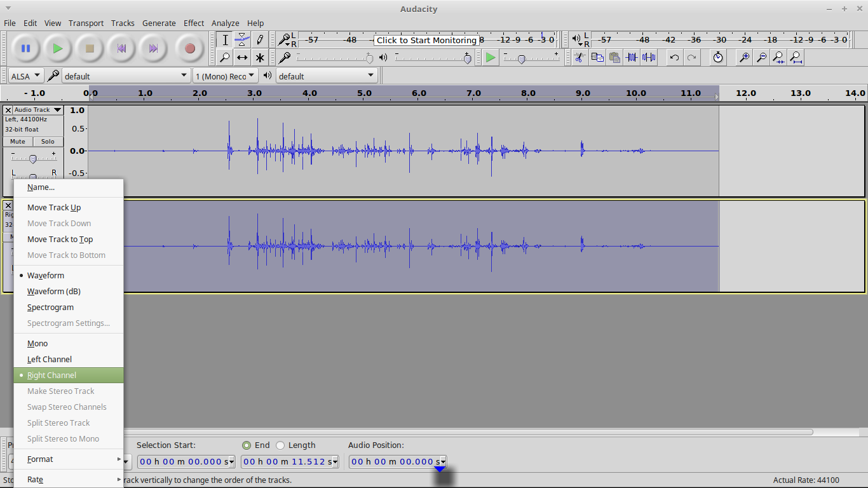Stop playback with the Stop button
This screenshot has width=868, height=488.
90,48
